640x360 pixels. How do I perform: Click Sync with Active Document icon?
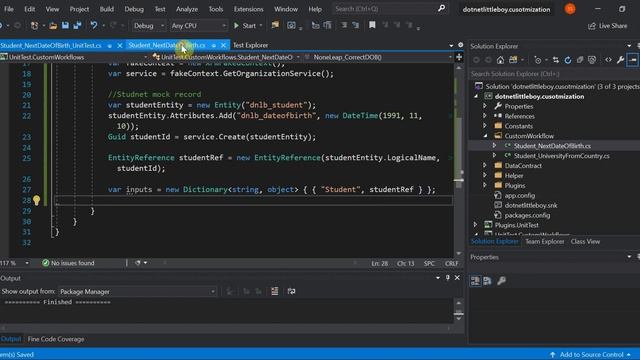(x=556, y=60)
